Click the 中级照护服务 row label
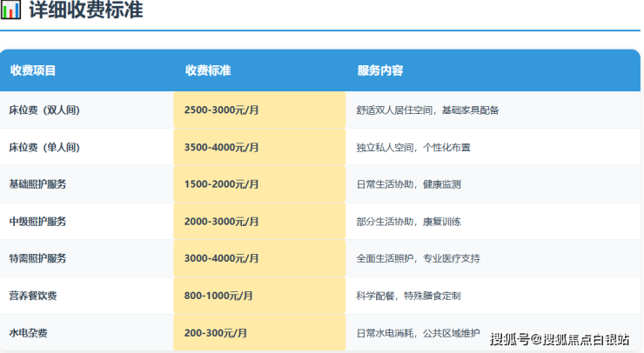 (37, 222)
